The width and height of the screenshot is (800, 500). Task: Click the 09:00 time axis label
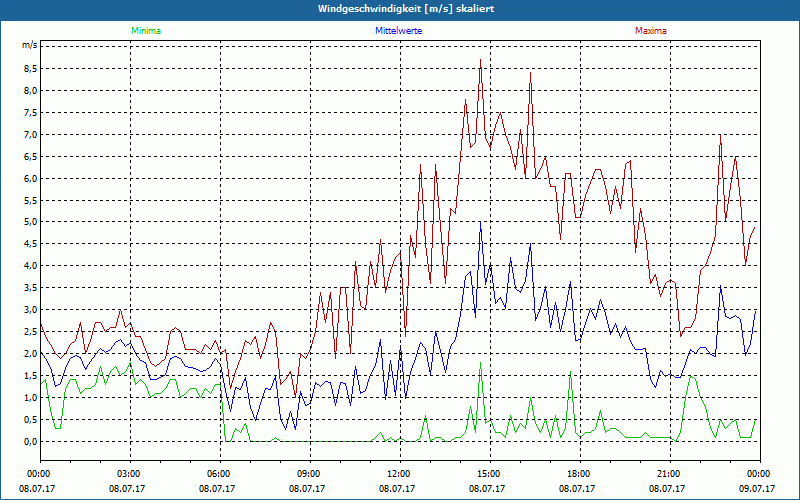coord(307,474)
